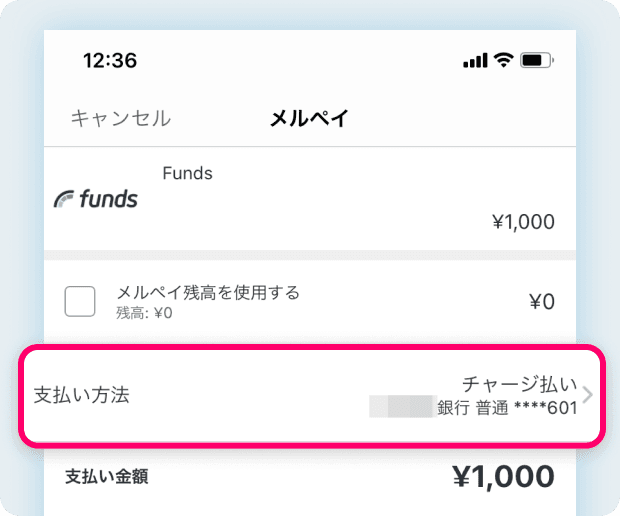Viewport: 620px width, 516px height.
Task: Check the メルペイ残高を使用する checkbox
Action: [x=80, y=301]
